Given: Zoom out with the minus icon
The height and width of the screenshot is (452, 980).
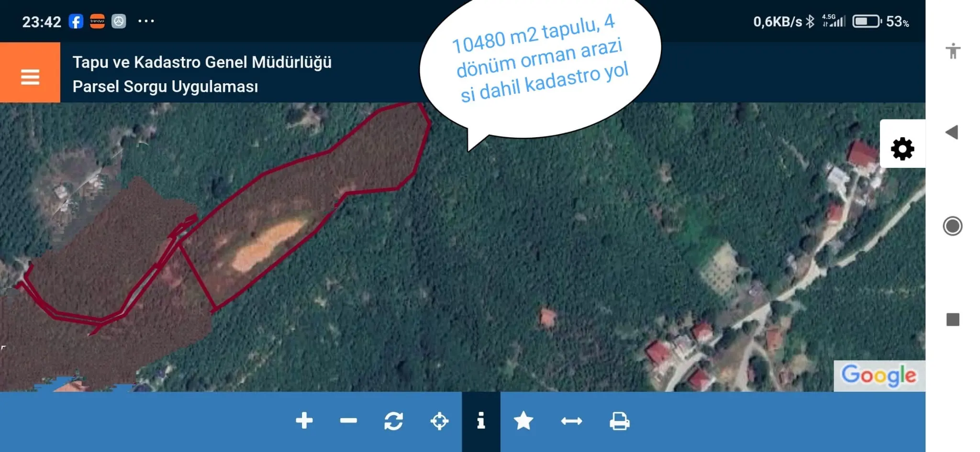Looking at the screenshot, I should click(x=348, y=421).
